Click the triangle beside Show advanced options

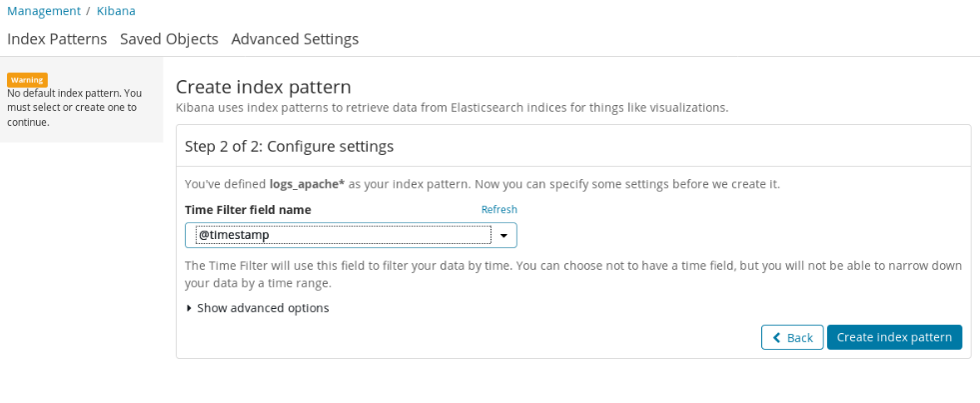[x=190, y=308]
